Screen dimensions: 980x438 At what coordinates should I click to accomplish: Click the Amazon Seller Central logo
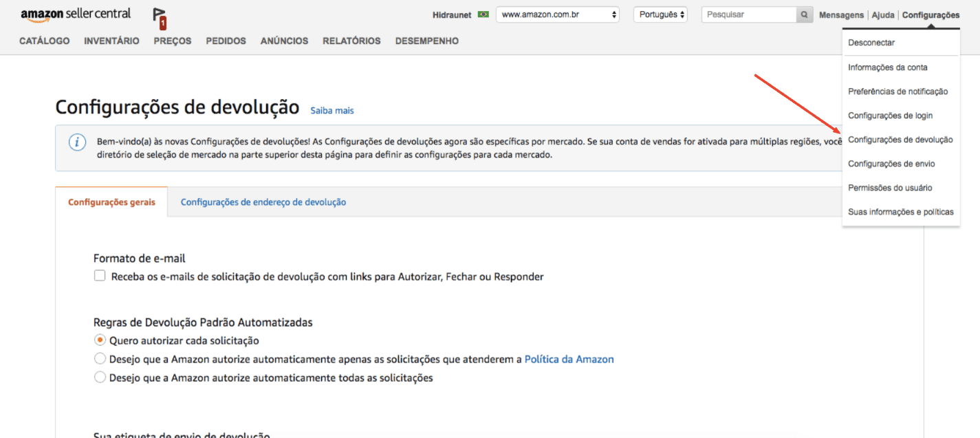coord(76,14)
